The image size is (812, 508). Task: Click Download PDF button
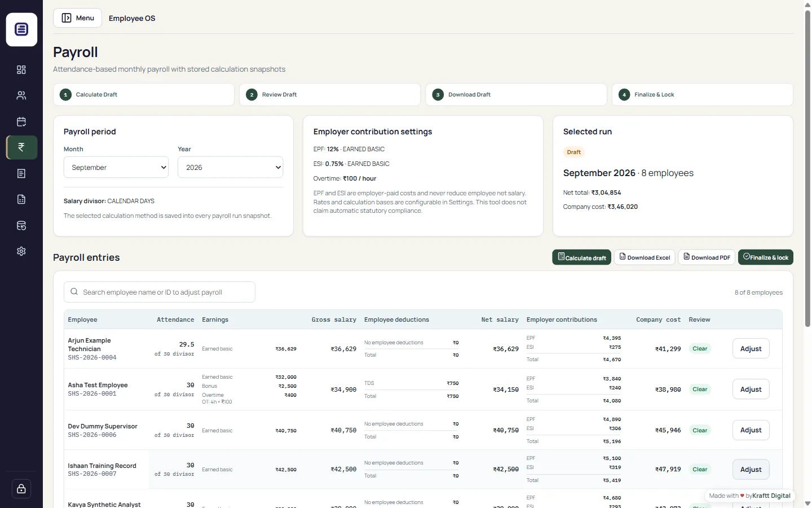click(707, 257)
